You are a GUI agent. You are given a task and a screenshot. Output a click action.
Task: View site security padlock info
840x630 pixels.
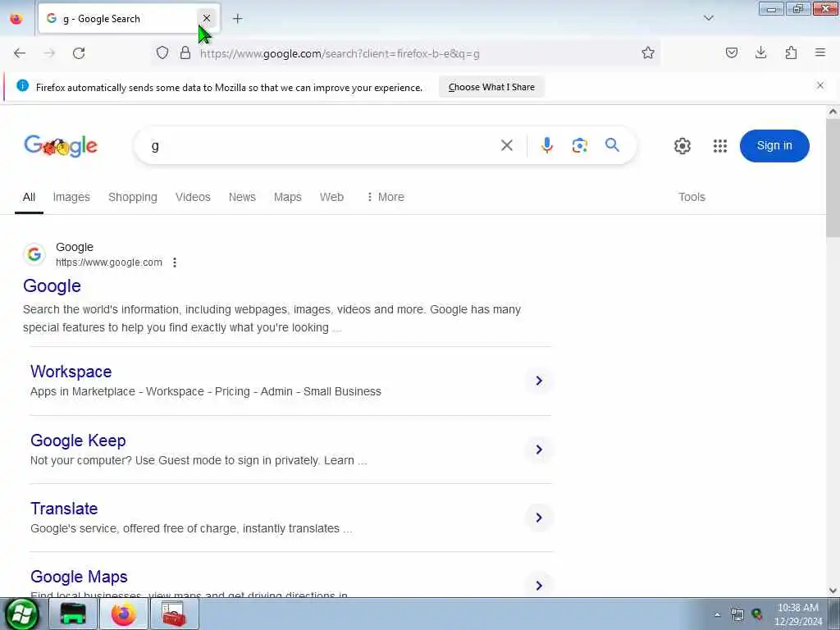[x=185, y=52]
